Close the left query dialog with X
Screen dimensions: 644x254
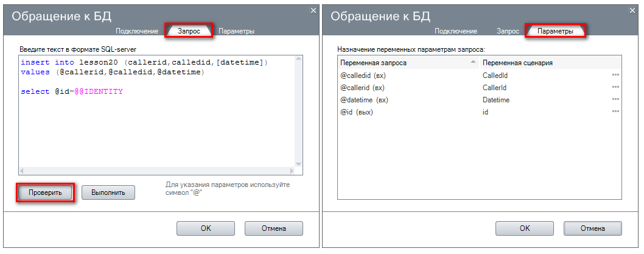tap(313, 10)
